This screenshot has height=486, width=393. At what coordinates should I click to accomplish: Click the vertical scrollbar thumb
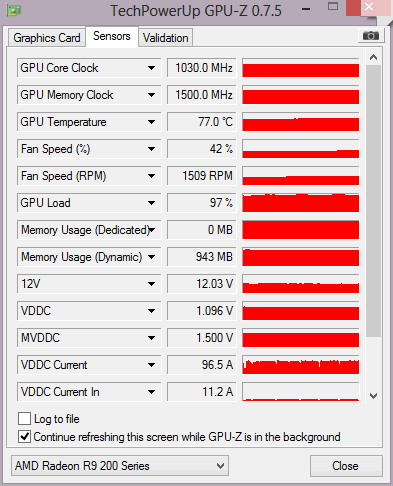tap(373, 201)
